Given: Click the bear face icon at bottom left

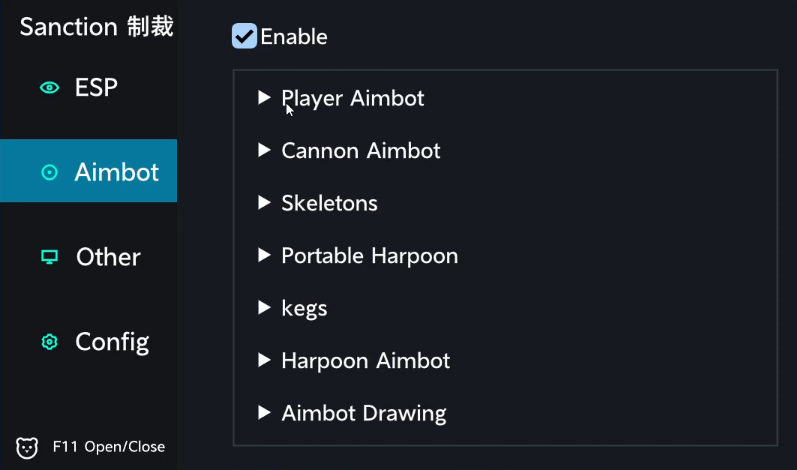Looking at the screenshot, I should coord(27,447).
